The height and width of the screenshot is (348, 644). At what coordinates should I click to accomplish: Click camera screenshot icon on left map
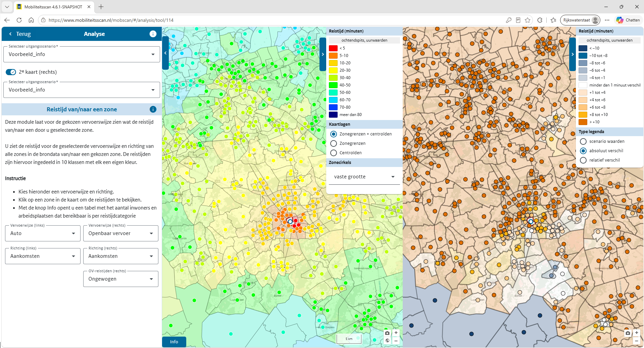pos(387,333)
